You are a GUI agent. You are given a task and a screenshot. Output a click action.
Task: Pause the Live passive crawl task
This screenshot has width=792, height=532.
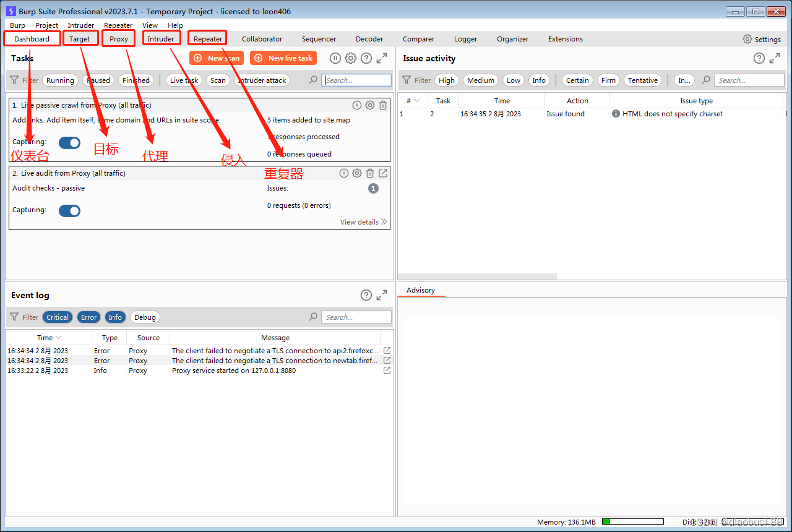[x=357, y=105]
